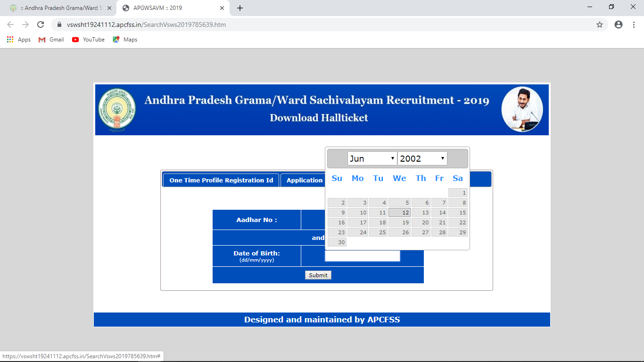644x362 pixels.
Task: Open YouTube from the bookmarks bar
Action: [88, 40]
